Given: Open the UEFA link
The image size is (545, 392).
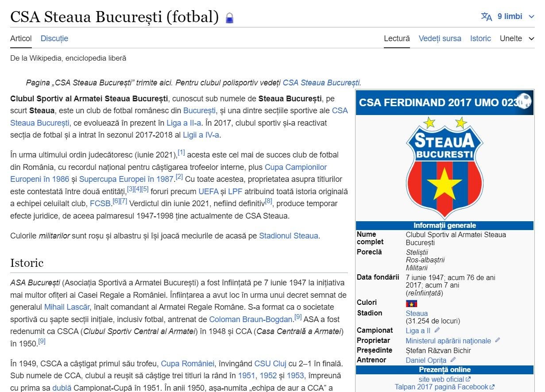Looking at the screenshot, I should 209,192.
